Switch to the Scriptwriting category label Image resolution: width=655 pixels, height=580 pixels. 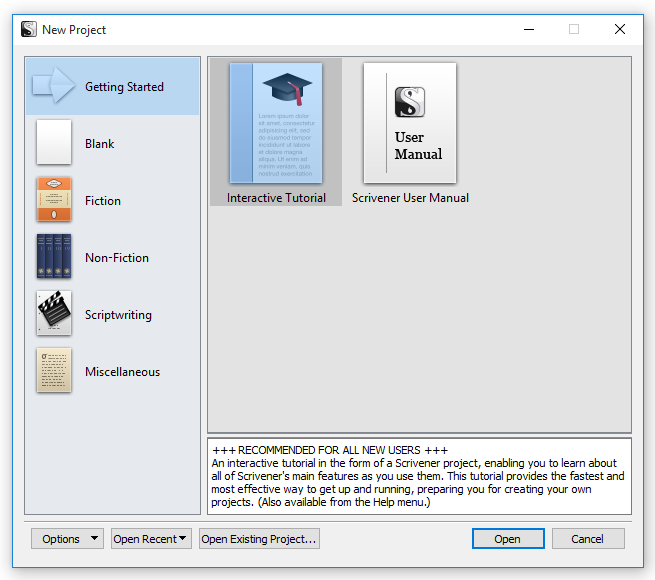118,315
